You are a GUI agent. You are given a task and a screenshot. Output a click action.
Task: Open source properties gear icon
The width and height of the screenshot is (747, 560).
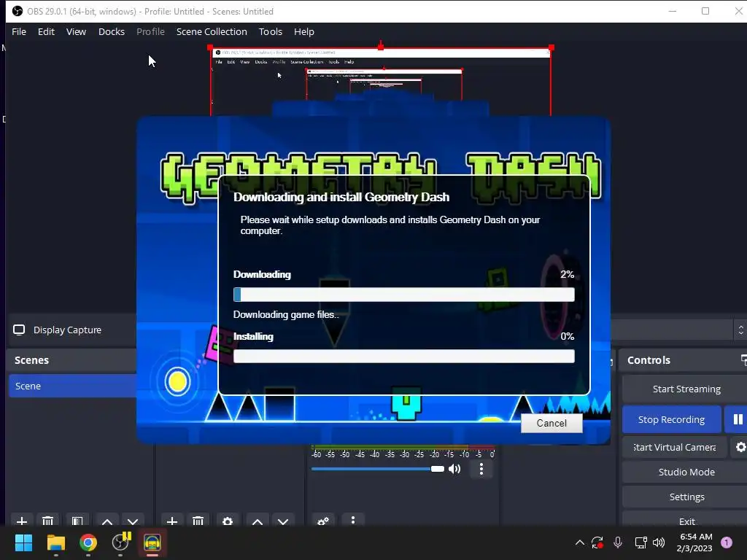click(x=228, y=521)
